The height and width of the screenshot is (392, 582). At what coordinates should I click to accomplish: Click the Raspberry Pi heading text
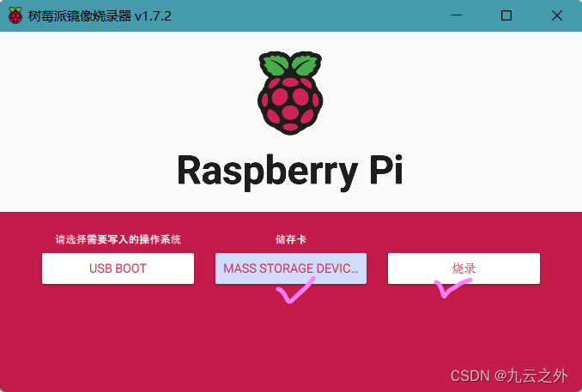coord(290,172)
